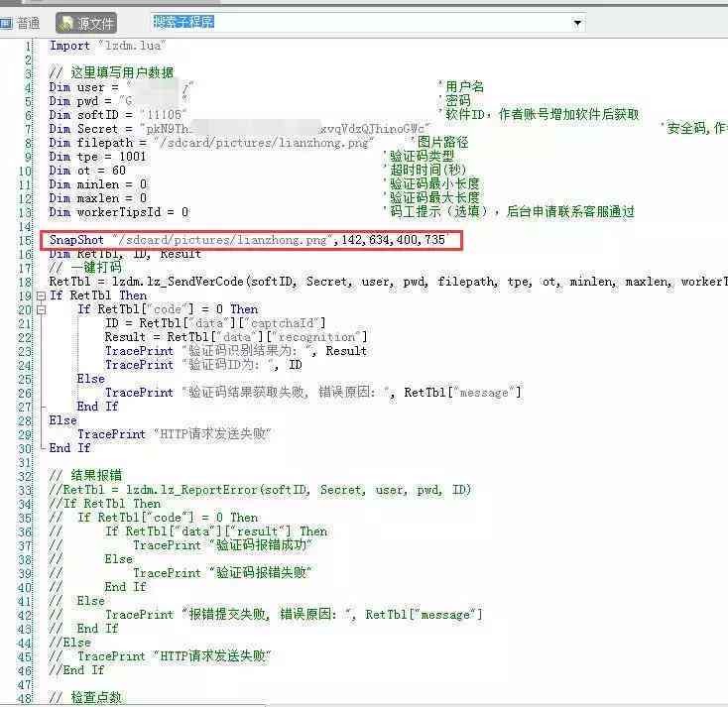Click the 结果报错 comment
This screenshot has width=728, height=707.
[x=85, y=476]
